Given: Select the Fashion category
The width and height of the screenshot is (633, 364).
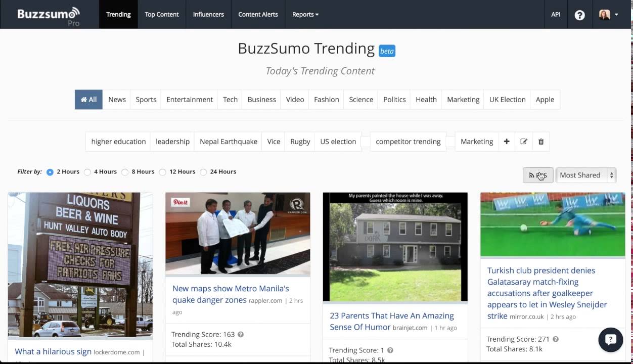Looking at the screenshot, I should 326,100.
